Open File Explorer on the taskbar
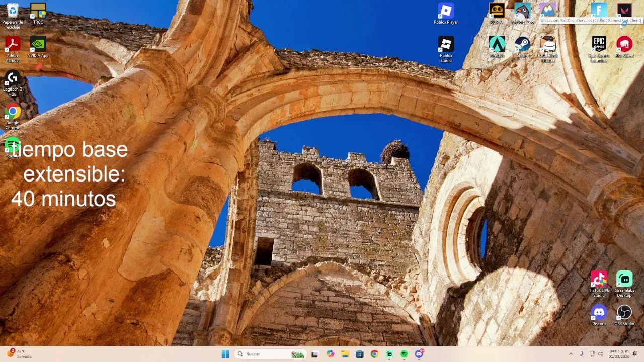 345,354
